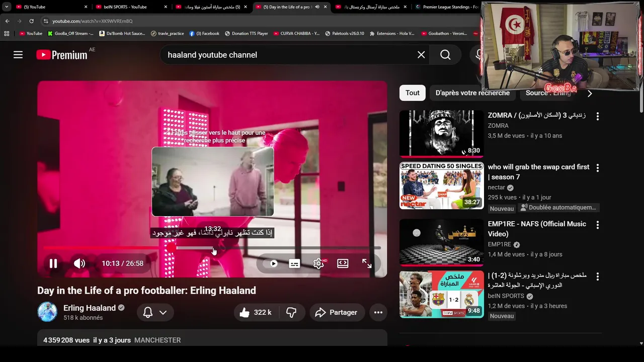644x362 pixels.
Task: Open YouTube bookmark
Action: (x=31, y=34)
